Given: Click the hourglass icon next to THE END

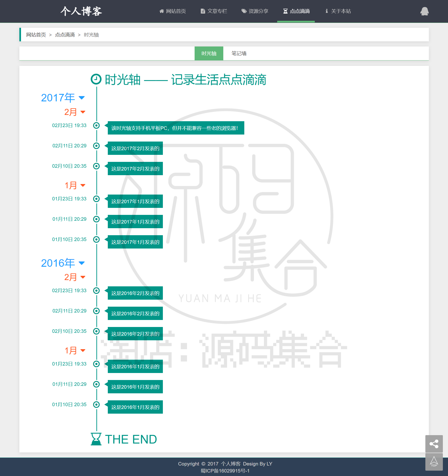Looking at the screenshot, I should [x=96, y=439].
